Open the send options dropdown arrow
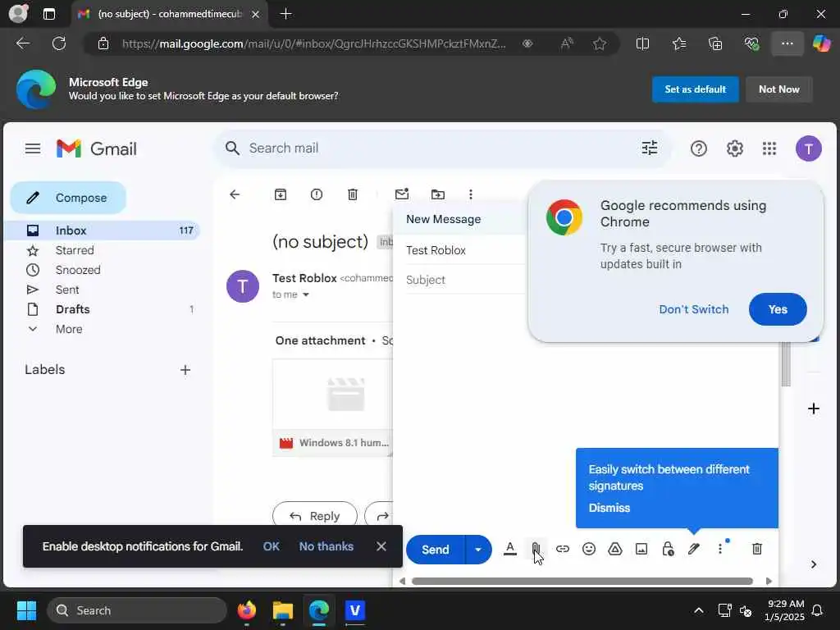Screen dimensions: 840x630 click(478, 549)
